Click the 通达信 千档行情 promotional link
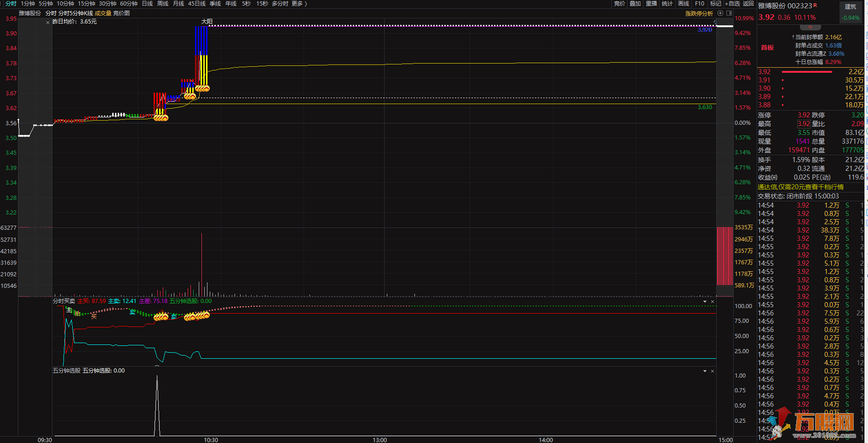The width and height of the screenshot is (868, 443). 800,187
